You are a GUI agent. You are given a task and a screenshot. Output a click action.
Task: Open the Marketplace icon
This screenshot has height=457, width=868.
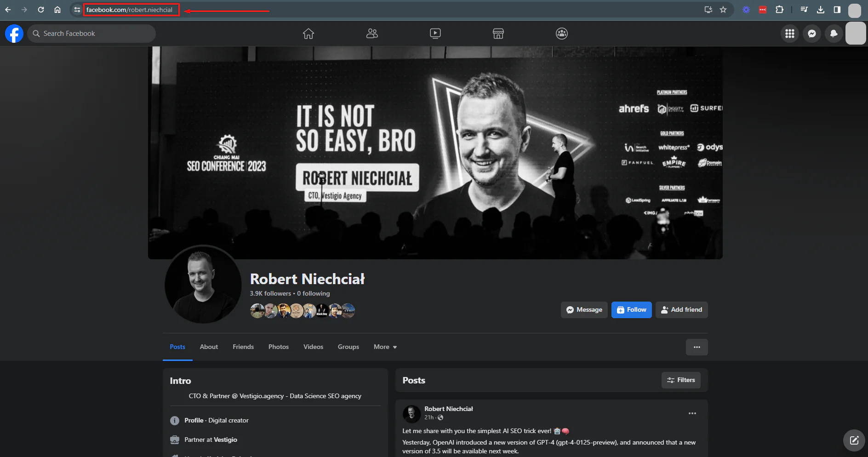[x=498, y=34]
